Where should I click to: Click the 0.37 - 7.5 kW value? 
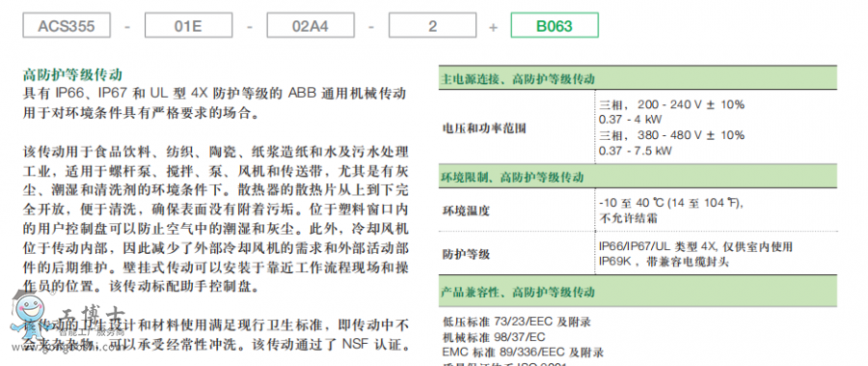point(635,151)
